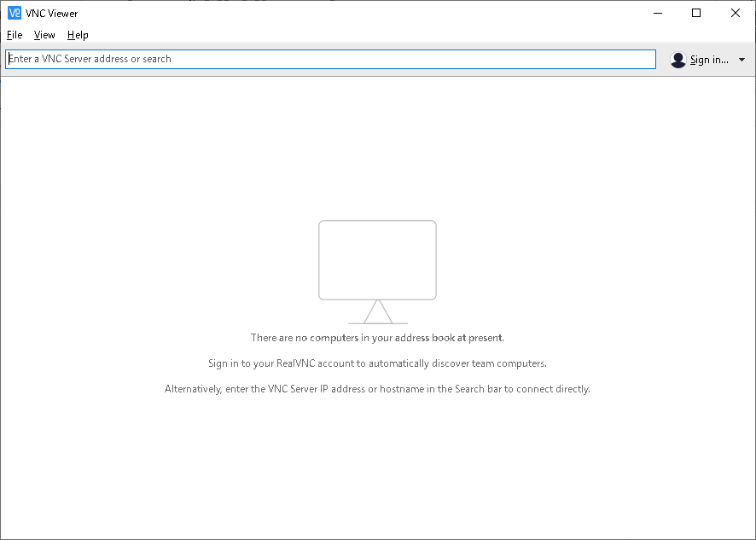Expand the Sign in dropdown arrow
The width and height of the screenshot is (756, 540).
point(741,60)
